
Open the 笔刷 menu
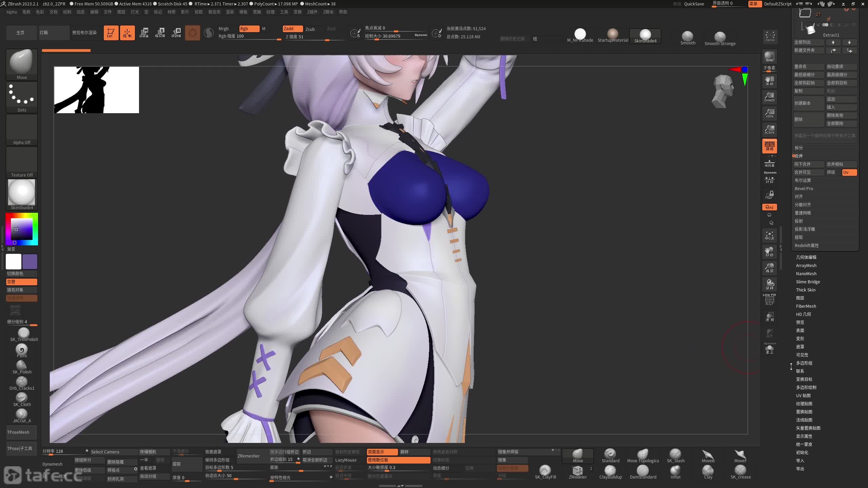[26, 12]
